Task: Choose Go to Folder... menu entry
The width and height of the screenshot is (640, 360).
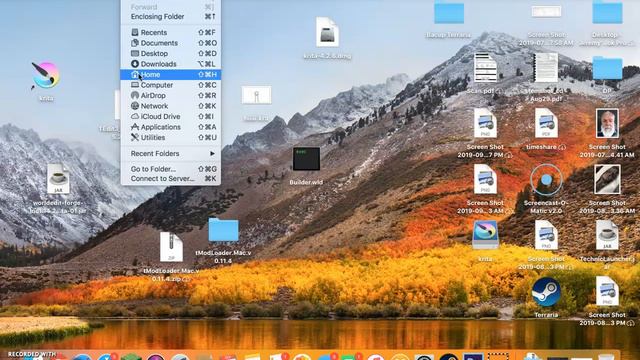Action: (171, 169)
